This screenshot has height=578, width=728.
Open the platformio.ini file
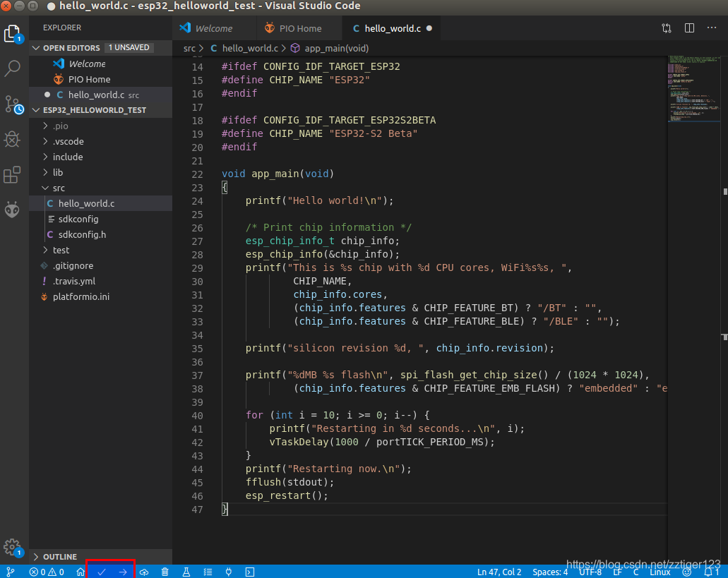coord(100,296)
